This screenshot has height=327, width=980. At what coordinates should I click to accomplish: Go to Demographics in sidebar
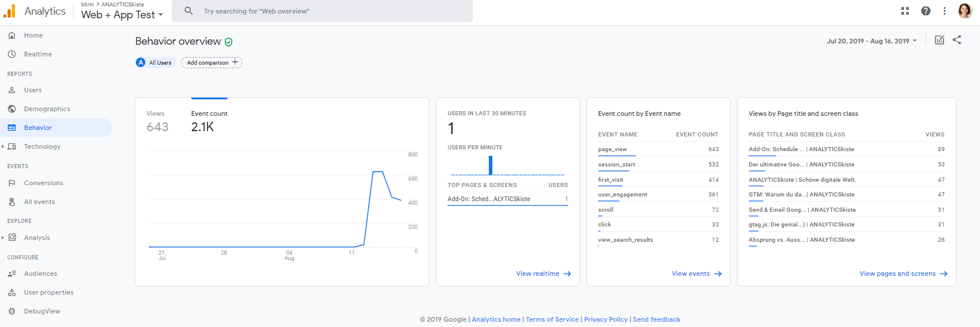47,109
